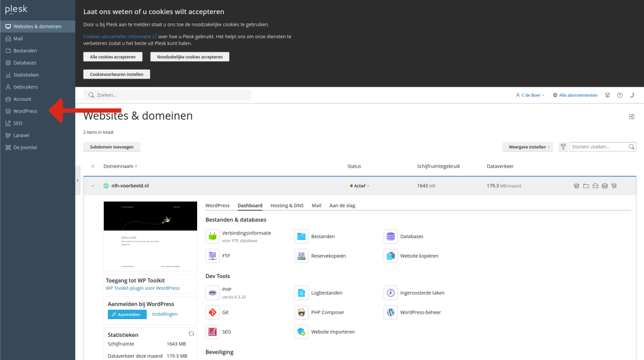Open PHP Composer icon
This screenshot has height=360, width=644.
[302, 313]
